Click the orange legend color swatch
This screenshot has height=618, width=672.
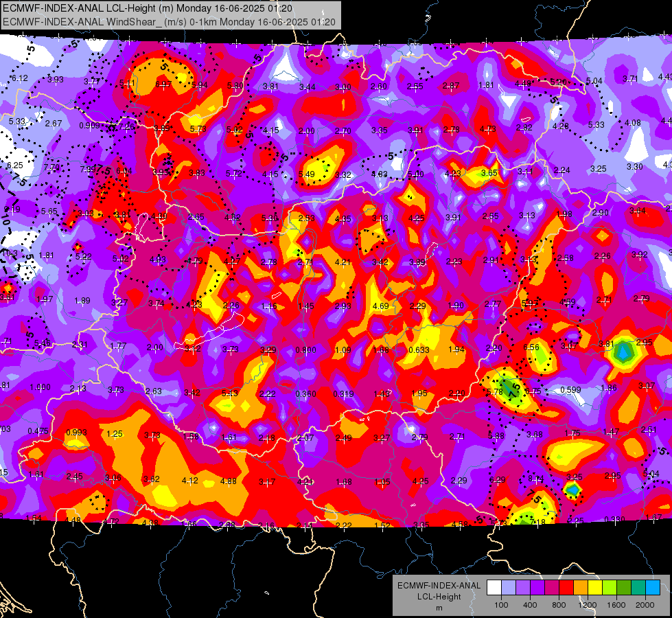pos(581,587)
